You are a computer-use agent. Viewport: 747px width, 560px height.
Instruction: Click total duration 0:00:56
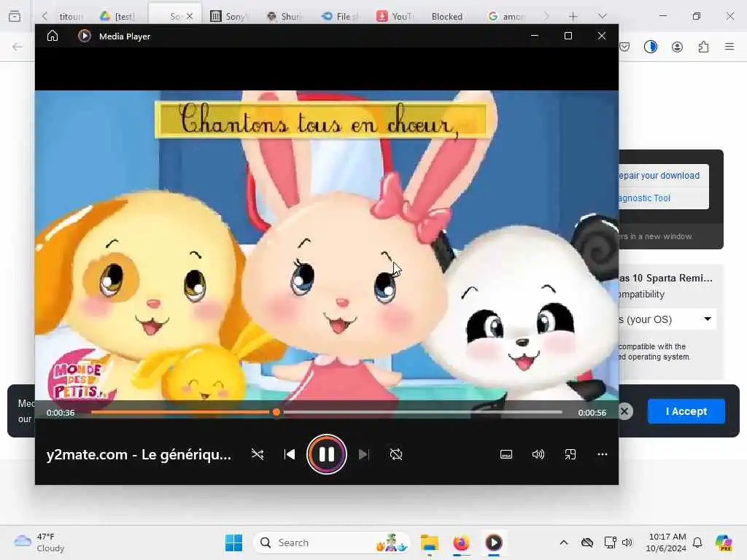click(592, 413)
